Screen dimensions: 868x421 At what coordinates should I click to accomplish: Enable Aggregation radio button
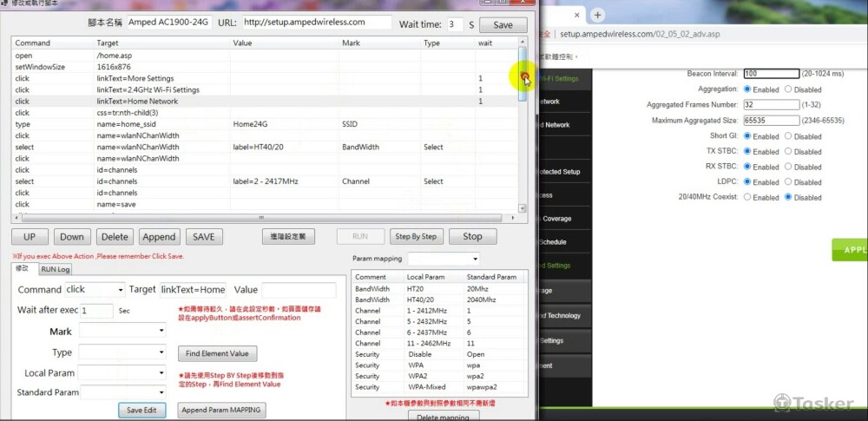[x=747, y=89]
